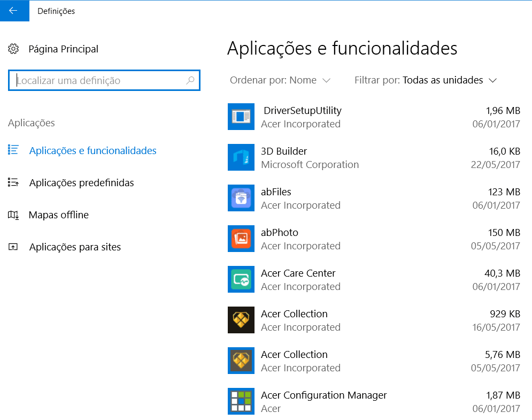This screenshot has width=532, height=420.
Task: Click the back arrow in the title bar
Action: 14,11
